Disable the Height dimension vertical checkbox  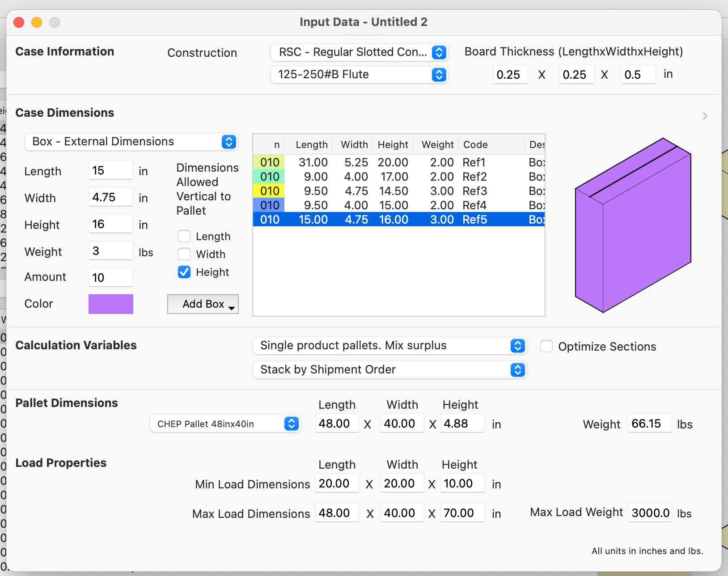point(184,272)
